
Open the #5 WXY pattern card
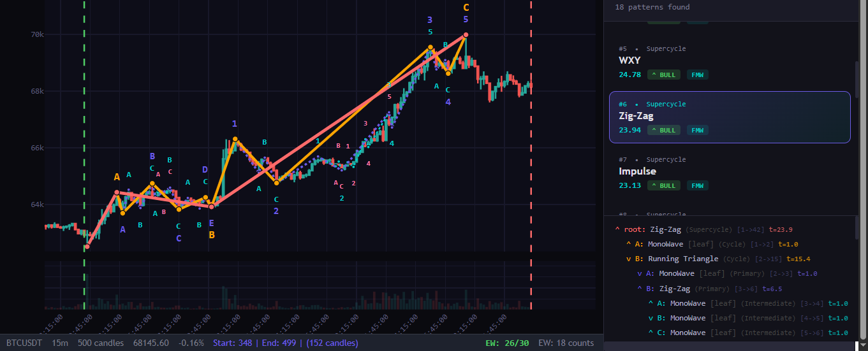point(730,61)
